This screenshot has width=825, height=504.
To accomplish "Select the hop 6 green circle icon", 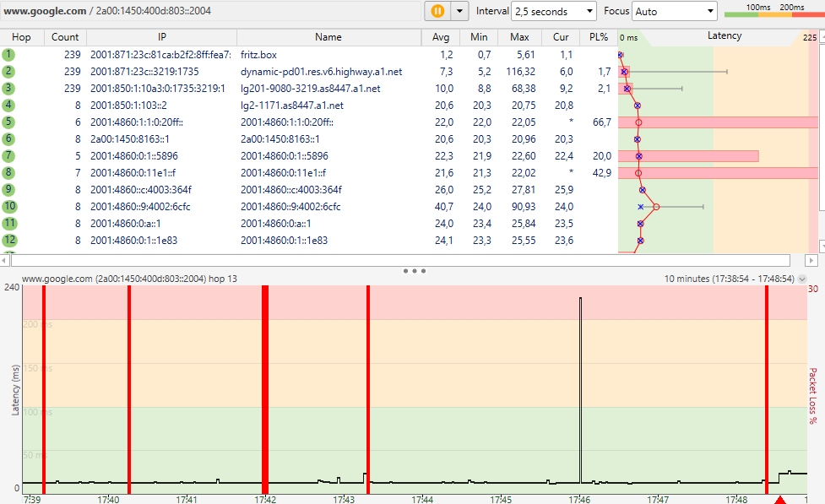I will point(8,138).
